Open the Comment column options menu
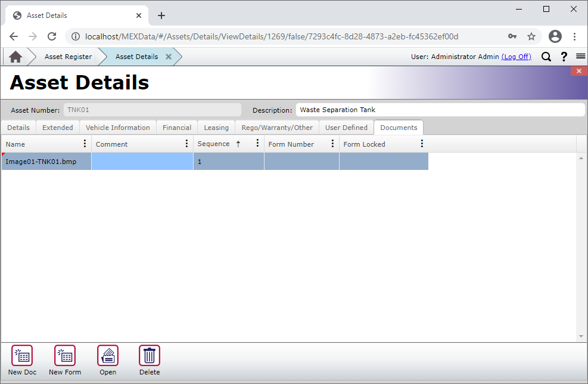Viewport: 588px width, 384px height. tap(187, 143)
